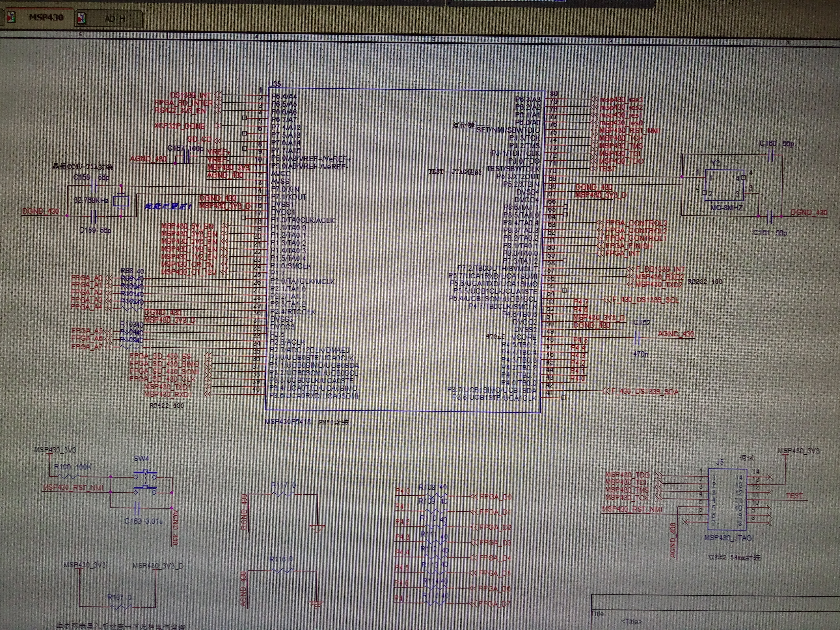The height and width of the screenshot is (630, 840).
Task: Select the MSP430F5418 part value text
Action: 288,422
